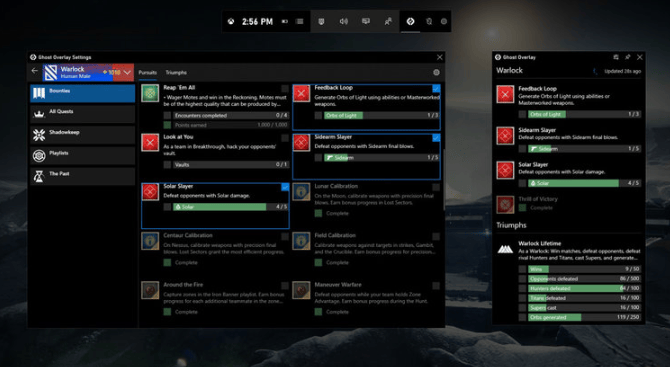The width and height of the screenshot is (670, 367).
Task: Track the Field Calibration bounty checkbox
Action: click(x=436, y=236)
